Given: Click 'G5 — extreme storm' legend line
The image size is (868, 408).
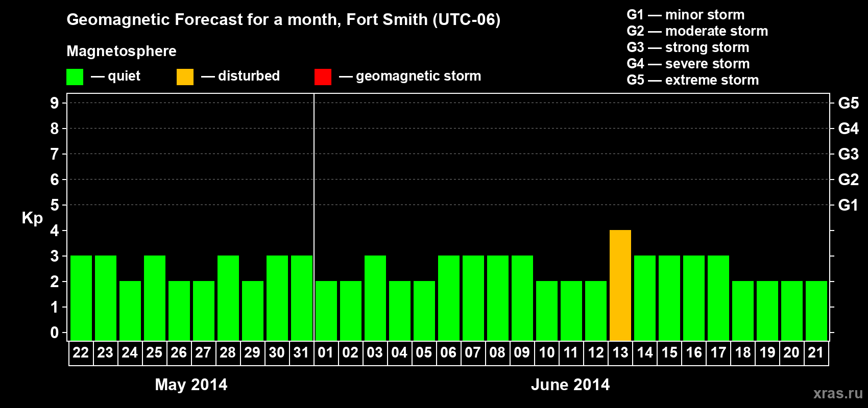Looking at the screenshot, I should (693, 80).
